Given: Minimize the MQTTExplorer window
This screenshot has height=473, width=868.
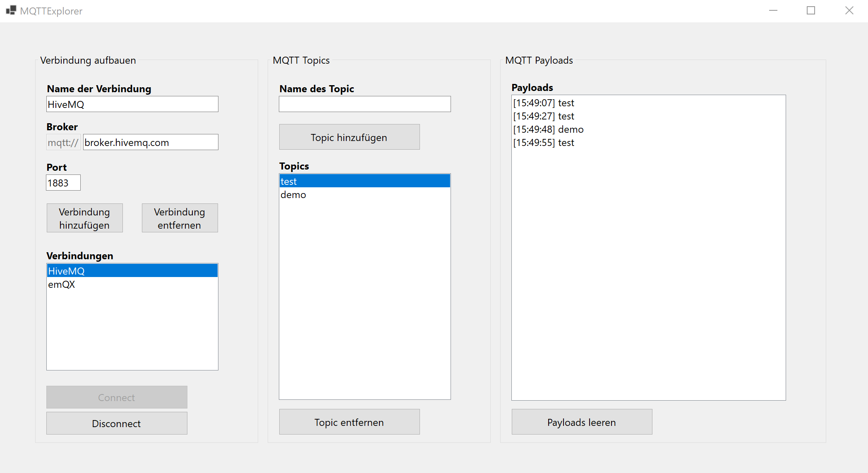Looking at the screenshot, I should point(773,11).
